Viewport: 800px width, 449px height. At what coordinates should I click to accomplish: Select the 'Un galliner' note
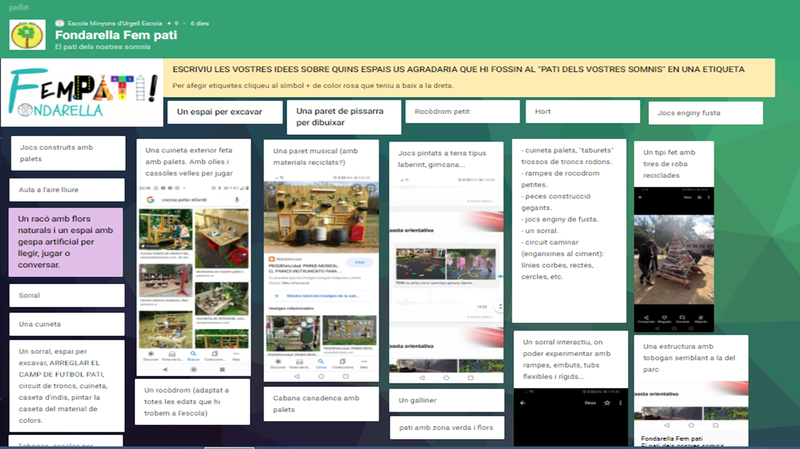click(446, 401)
